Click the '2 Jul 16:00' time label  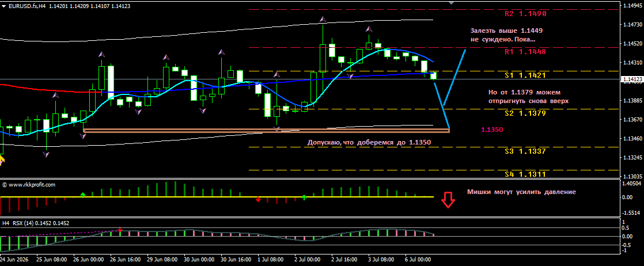(346, 260)
